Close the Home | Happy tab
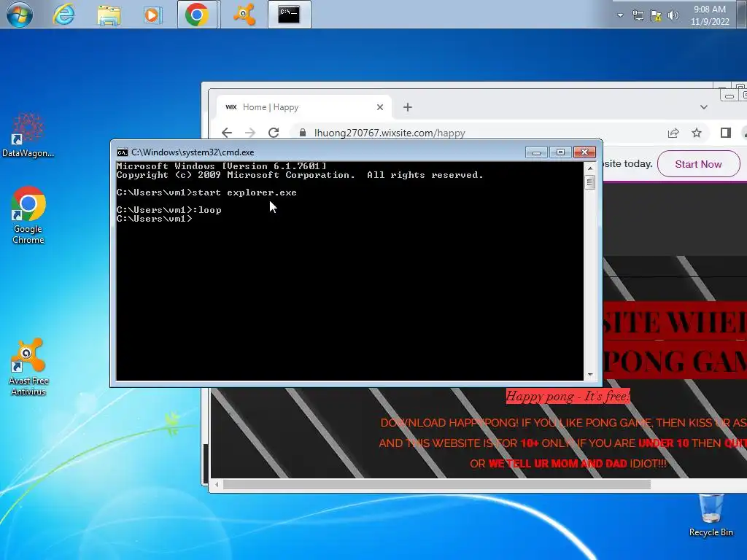The height and width of the screenshot is (560, 747). click(x=379, y=107)
